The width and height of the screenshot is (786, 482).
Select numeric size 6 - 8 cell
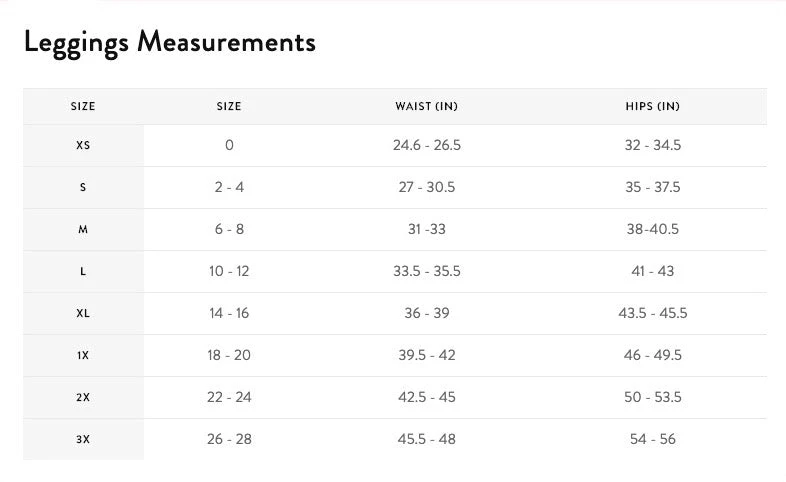(x=229, y=229)
